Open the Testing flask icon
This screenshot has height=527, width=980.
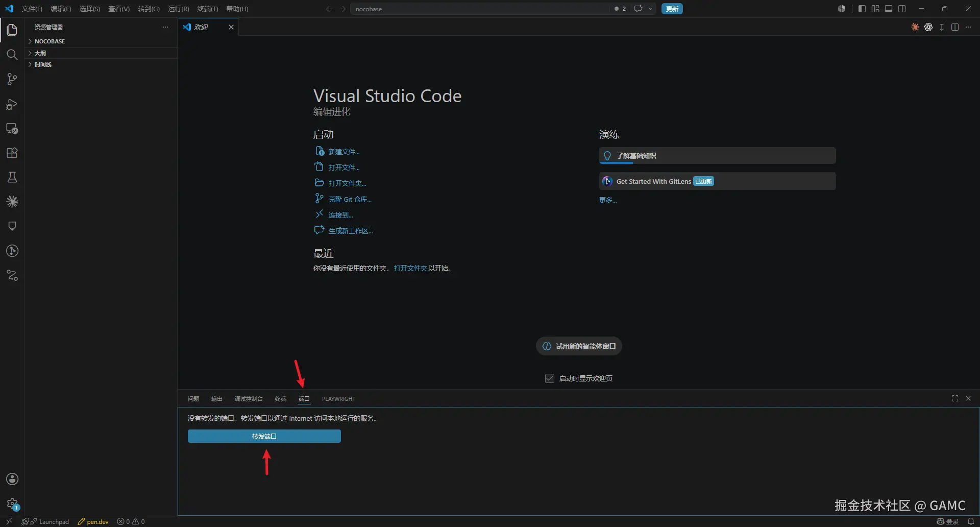tap(12, 177)
